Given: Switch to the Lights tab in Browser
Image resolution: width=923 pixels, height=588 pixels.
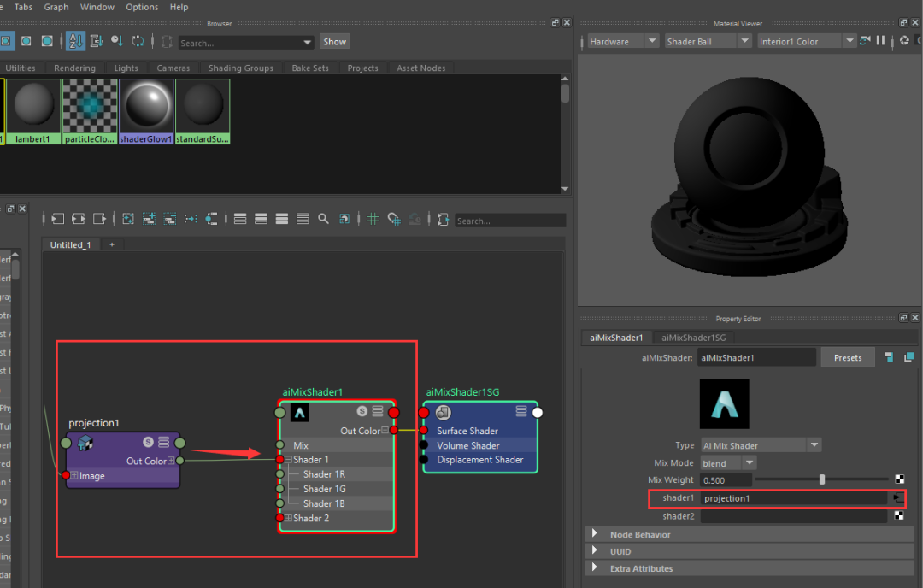Looking at the screenshot, I should (126, 68).
